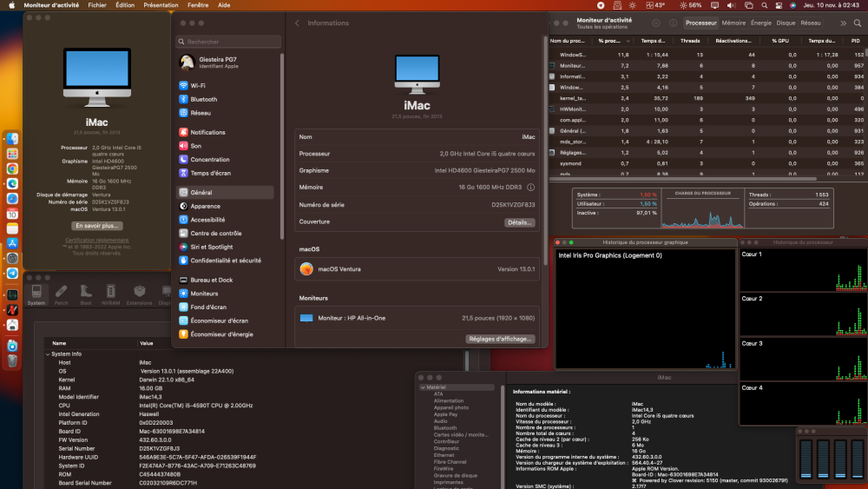868x489 pixels.
Task: Select Bluetooth item in System Information sidebar
Action: tap(445, 428)
